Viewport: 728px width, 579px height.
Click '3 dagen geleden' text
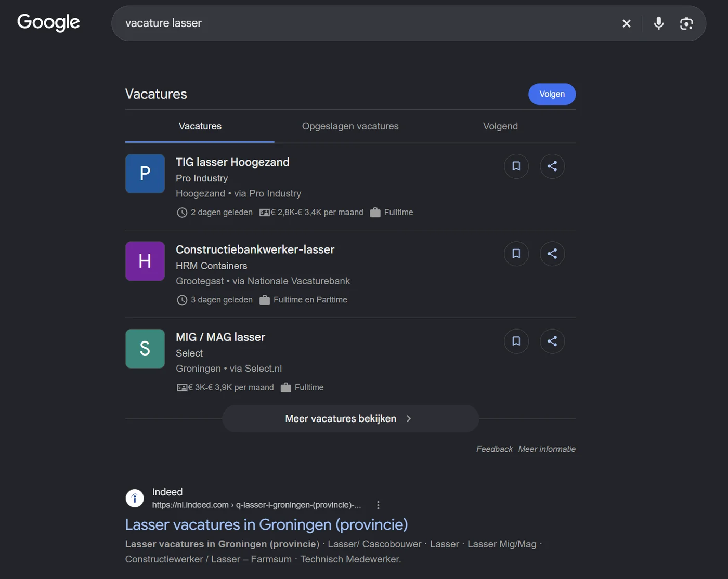(222, 300)
